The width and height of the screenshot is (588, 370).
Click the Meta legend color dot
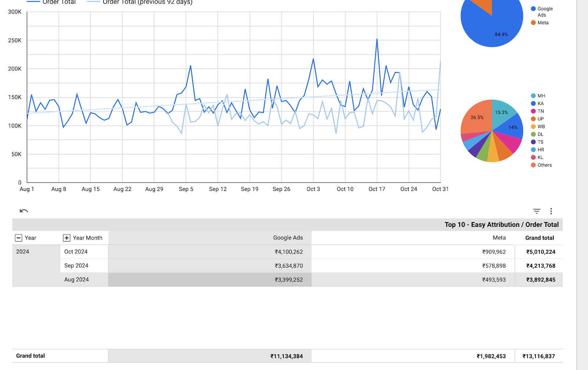[x=533, y=23]
